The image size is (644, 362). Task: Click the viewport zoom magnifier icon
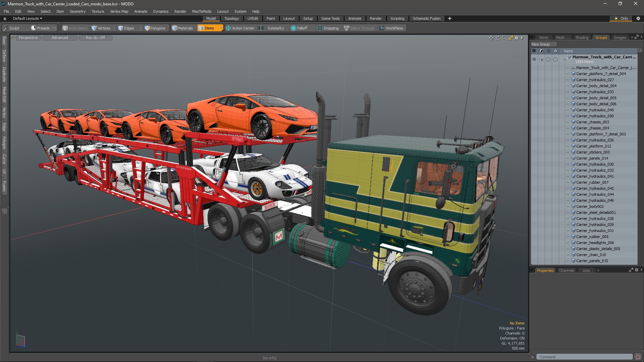coord(504,38)
